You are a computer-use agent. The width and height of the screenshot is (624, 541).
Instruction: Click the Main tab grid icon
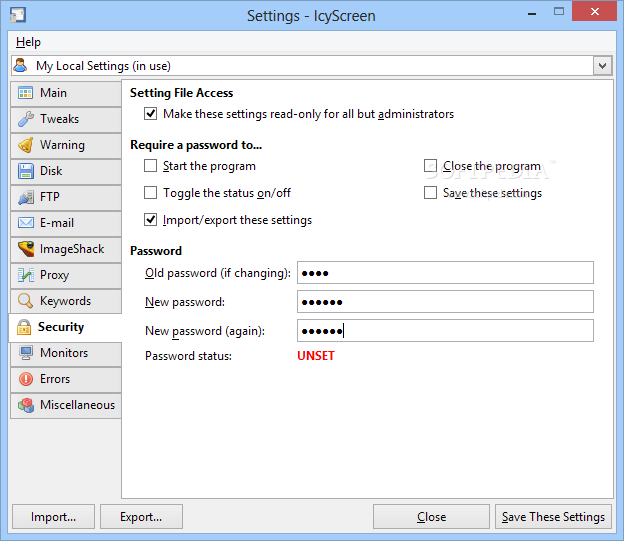(25, 93)
